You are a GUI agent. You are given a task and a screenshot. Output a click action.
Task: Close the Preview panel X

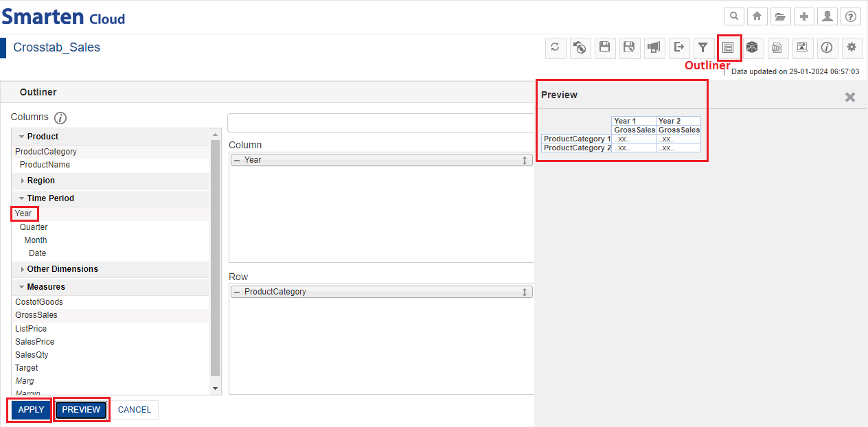click(x=850, y=97)
